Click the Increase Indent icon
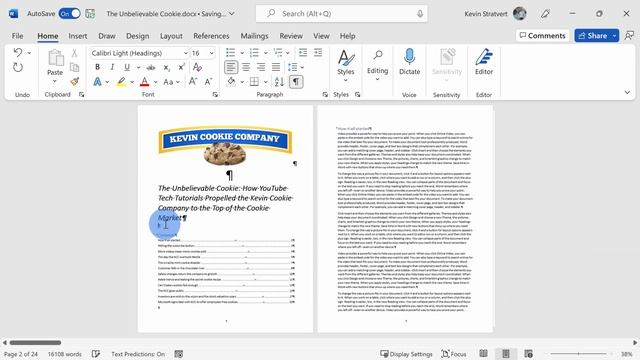This screenshot has height=360, width=640. tap(318, 52)
